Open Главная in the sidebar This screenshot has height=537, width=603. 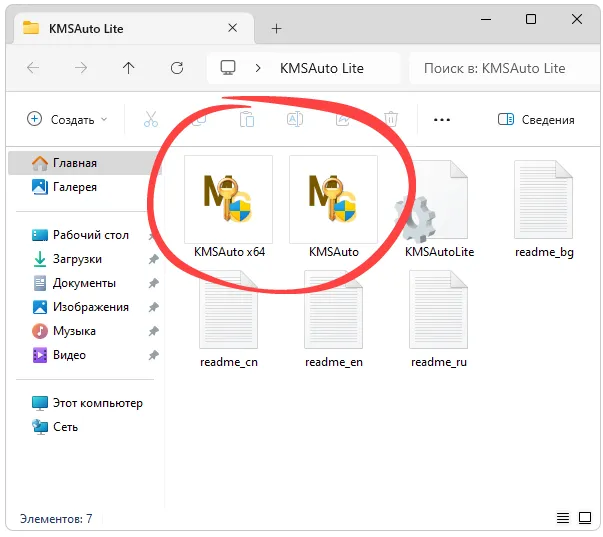tap(85, 163)
